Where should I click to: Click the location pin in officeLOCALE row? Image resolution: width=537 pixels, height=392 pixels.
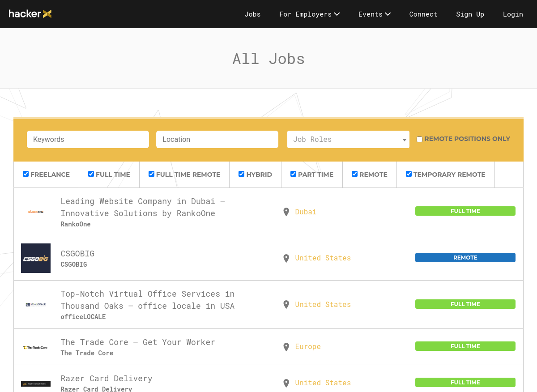coord(286,305)
